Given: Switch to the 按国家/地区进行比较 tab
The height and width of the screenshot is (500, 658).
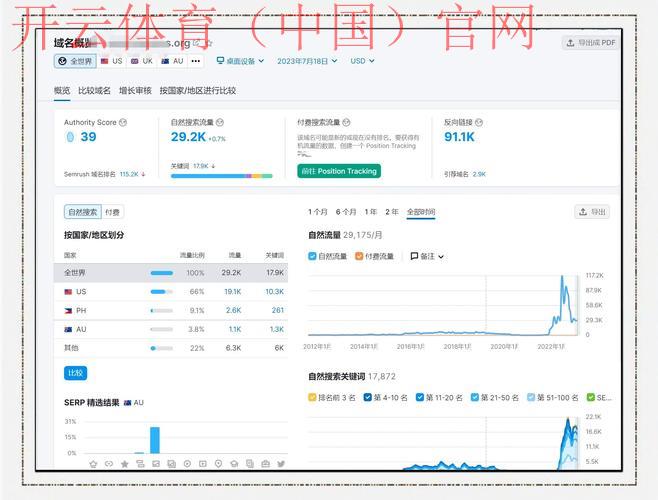Looking at the screenshot, I should pos(198,90).
